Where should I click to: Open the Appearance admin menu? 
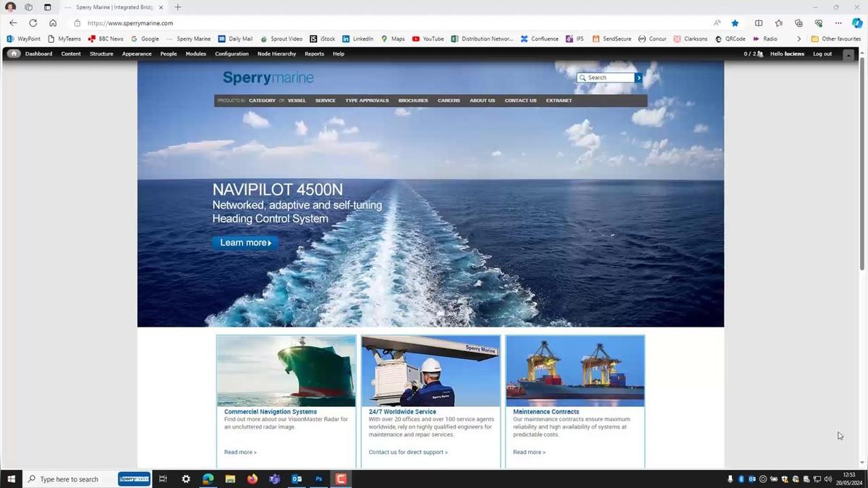coord(137,54)
